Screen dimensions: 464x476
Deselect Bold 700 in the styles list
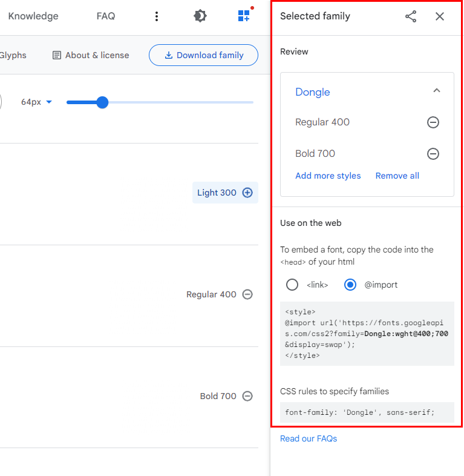[x=247, y=396]
